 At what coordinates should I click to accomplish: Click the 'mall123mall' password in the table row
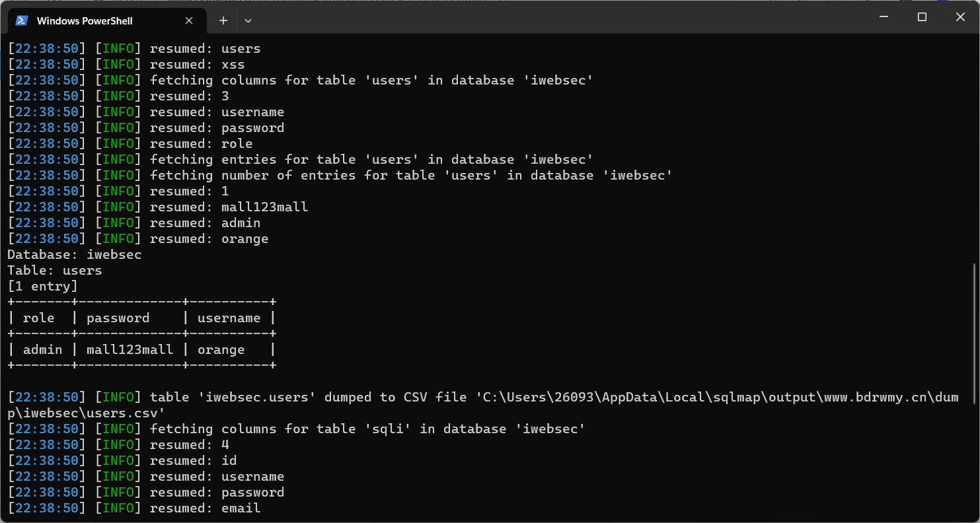(x=130, y=350)
